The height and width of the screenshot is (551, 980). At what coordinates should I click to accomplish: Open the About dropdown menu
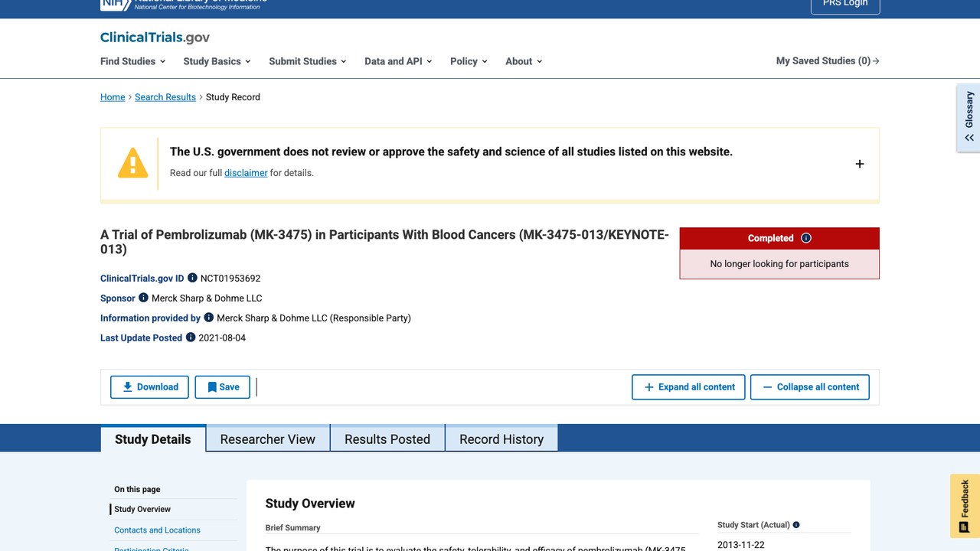(x=524, y=61)
